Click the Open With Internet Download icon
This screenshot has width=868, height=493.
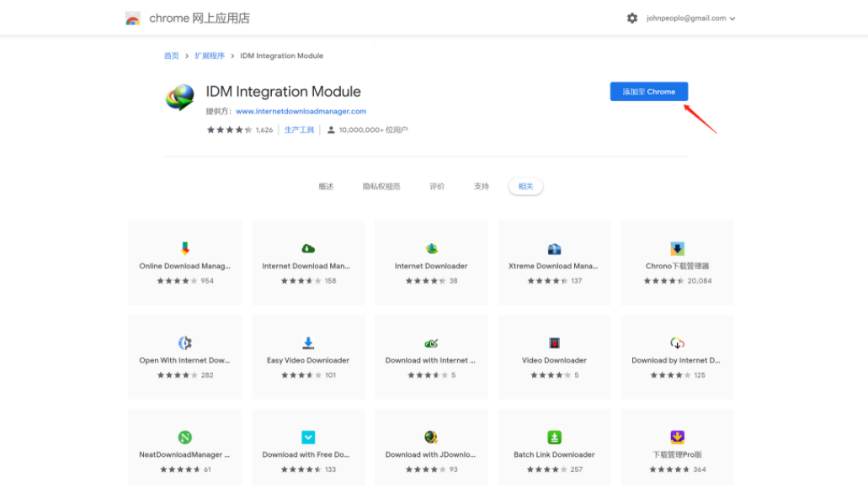coord(185,343)
